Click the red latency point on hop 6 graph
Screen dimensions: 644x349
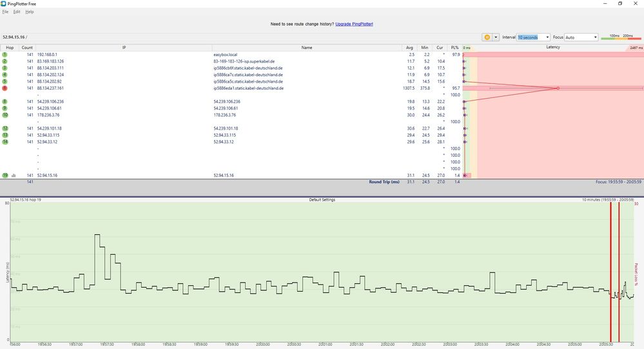(x=558, y=88)
